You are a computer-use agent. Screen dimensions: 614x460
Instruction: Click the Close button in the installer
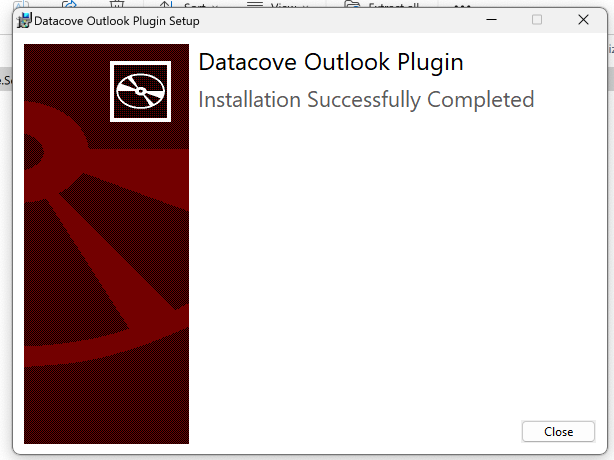558,431
